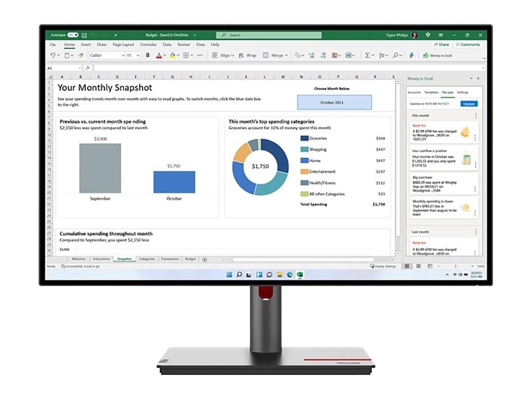The width and height of the screenshot is (532, 399).
Task: Click the fx insert function icon
Action: point(88,68)
